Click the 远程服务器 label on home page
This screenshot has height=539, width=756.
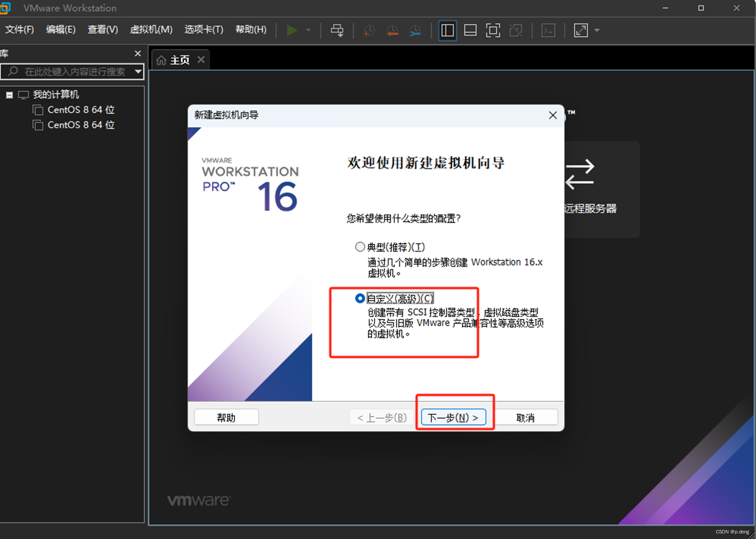(x=590, y=209)
